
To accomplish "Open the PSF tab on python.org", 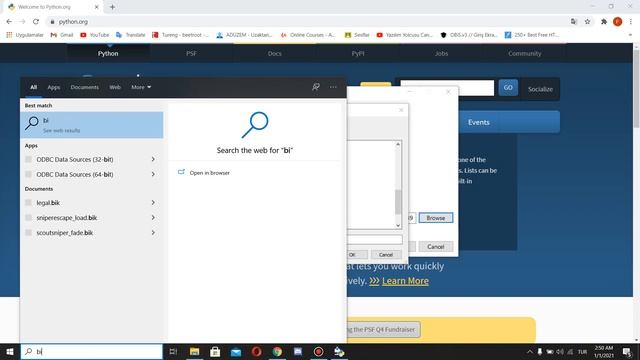I will (191, 53).
